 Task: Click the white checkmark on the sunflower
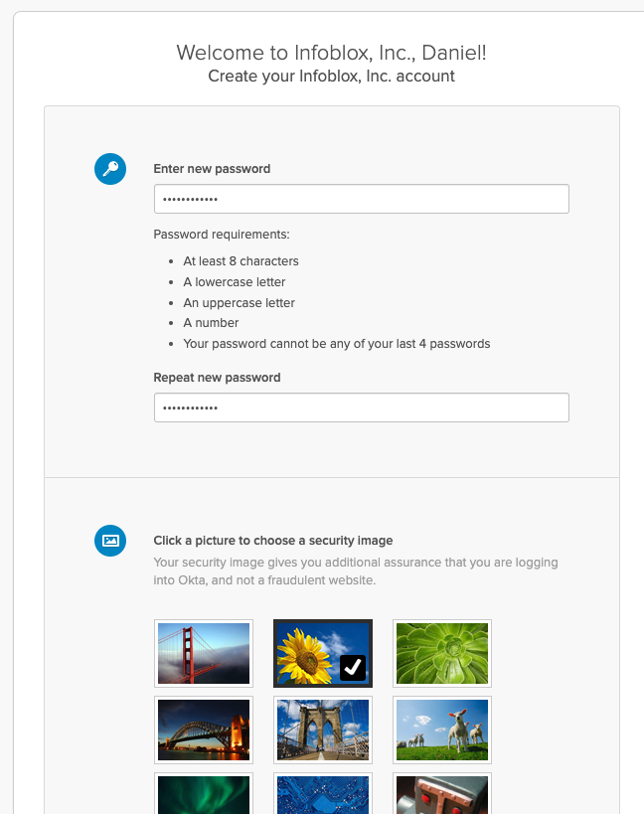353,668
